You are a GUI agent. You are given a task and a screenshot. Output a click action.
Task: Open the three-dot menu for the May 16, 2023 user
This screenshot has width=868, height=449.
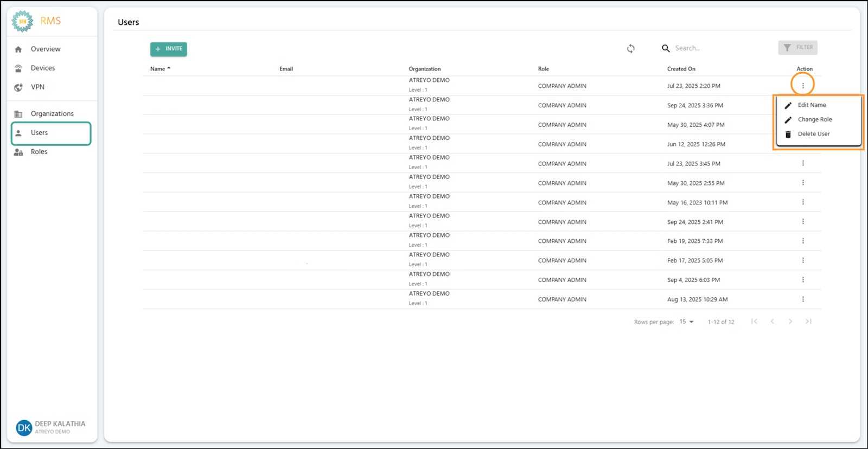pyautogui.click(x=803, y=202)
